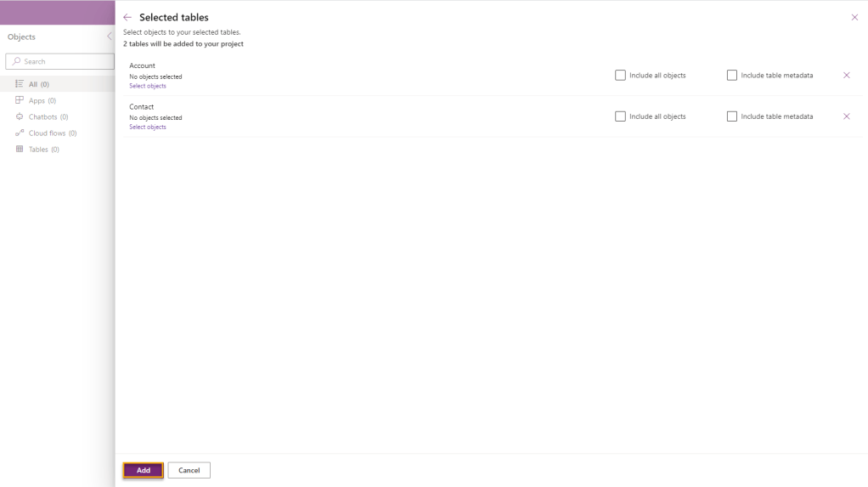Screen dimensions: 868x487
Task: Remove the Account table from selection
Action: coord(846,76)
